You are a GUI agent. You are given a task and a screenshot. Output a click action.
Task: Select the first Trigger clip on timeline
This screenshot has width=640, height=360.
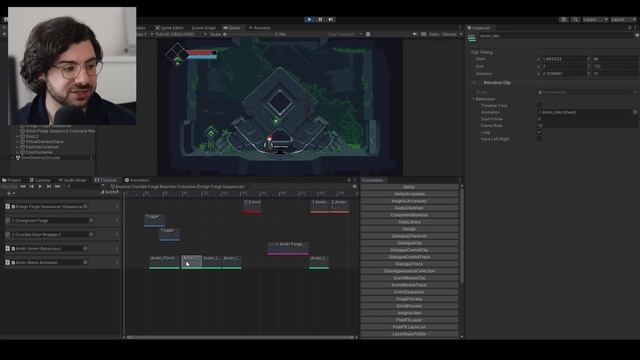pos(154,220)
